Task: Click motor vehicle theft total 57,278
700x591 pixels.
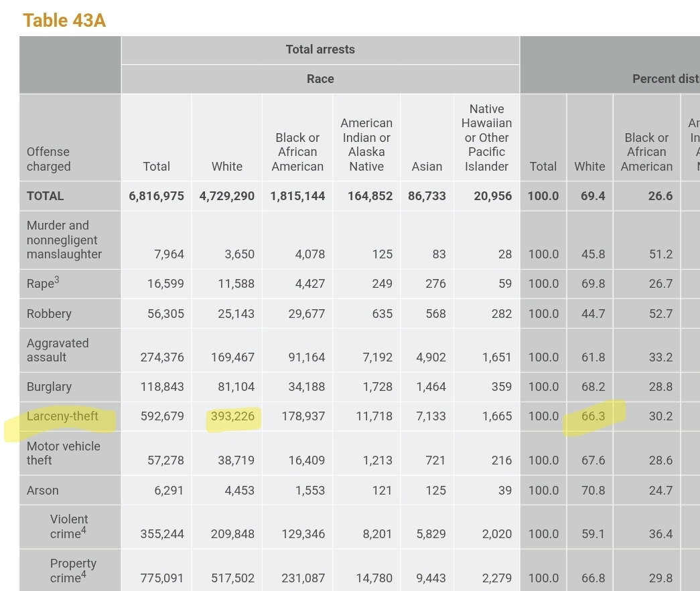Action: (165, 460)
